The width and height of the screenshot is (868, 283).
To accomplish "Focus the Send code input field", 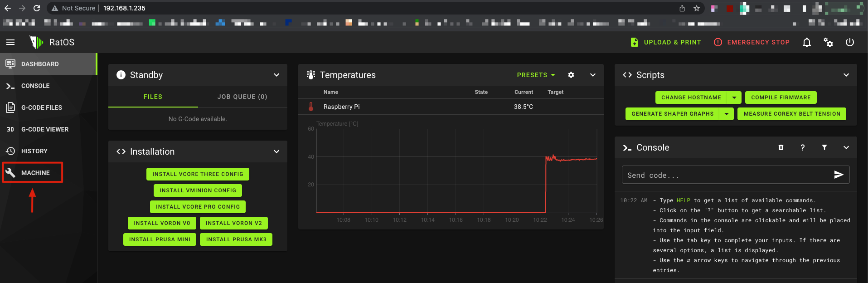I will click(727, 175).
